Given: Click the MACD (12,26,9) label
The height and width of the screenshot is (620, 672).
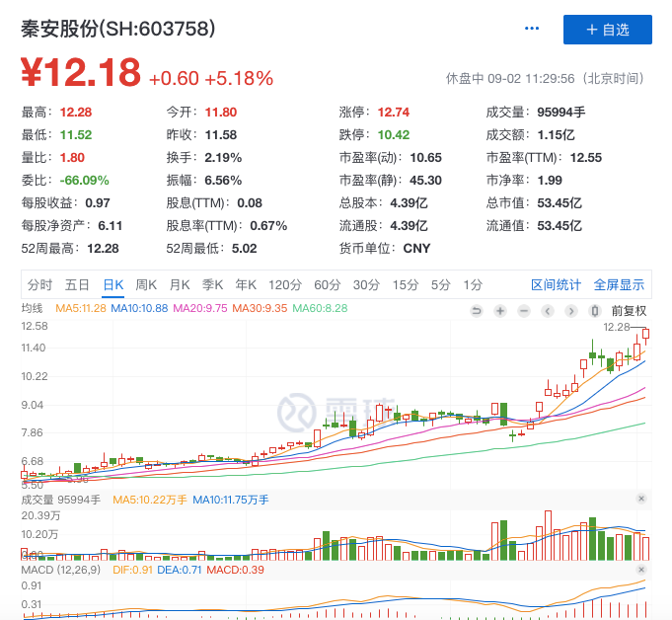Looking at the screenshot, I should coord(61,570).
